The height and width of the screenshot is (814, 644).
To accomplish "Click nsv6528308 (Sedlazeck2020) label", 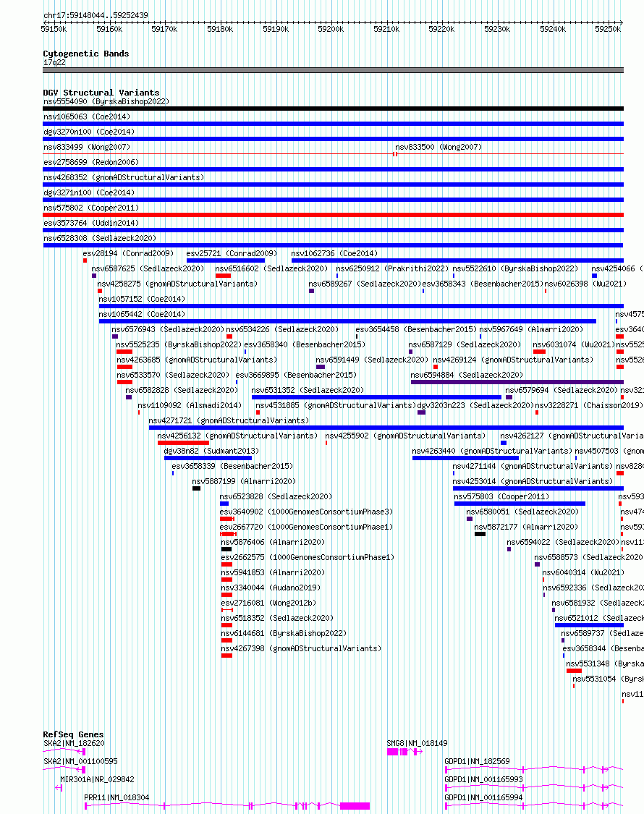I will pyautogui.click(x=100, y=238).
